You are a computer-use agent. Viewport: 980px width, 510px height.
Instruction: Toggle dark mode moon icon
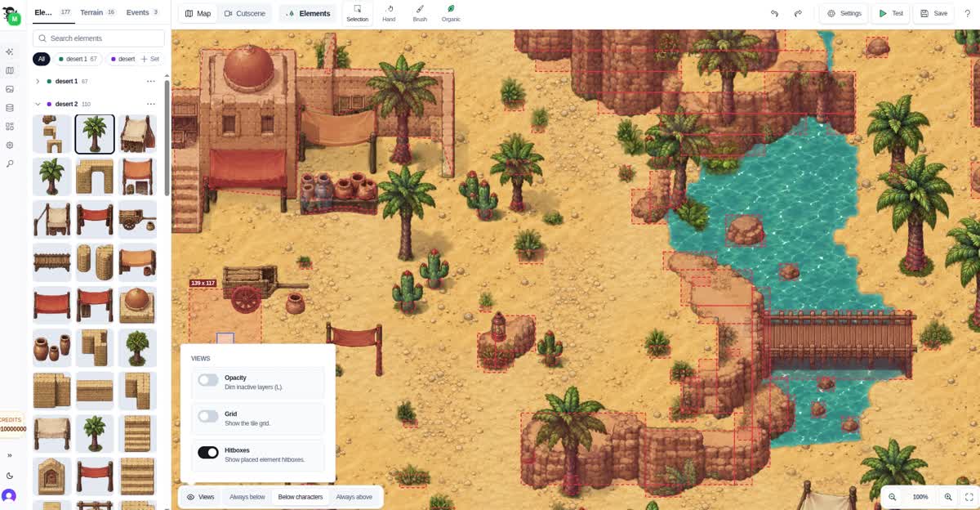click(x=10, y=476)
